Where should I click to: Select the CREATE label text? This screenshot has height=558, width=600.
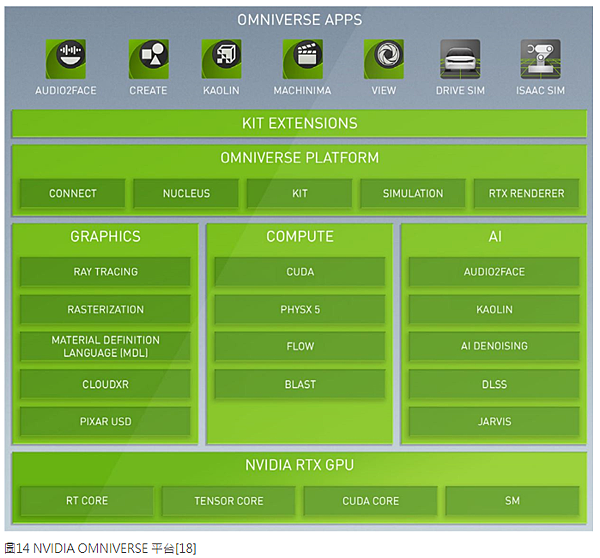click(148, 91)
